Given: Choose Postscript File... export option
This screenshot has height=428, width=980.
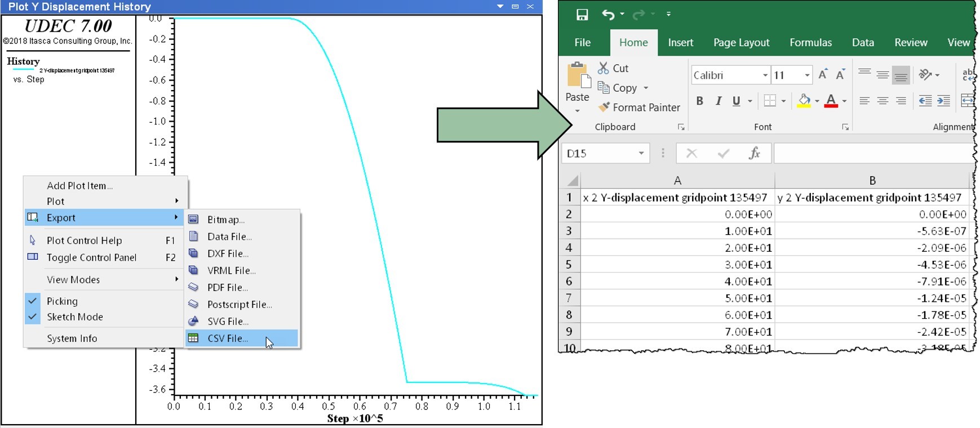Looking at the screenshot, I should tap(242, 304).
